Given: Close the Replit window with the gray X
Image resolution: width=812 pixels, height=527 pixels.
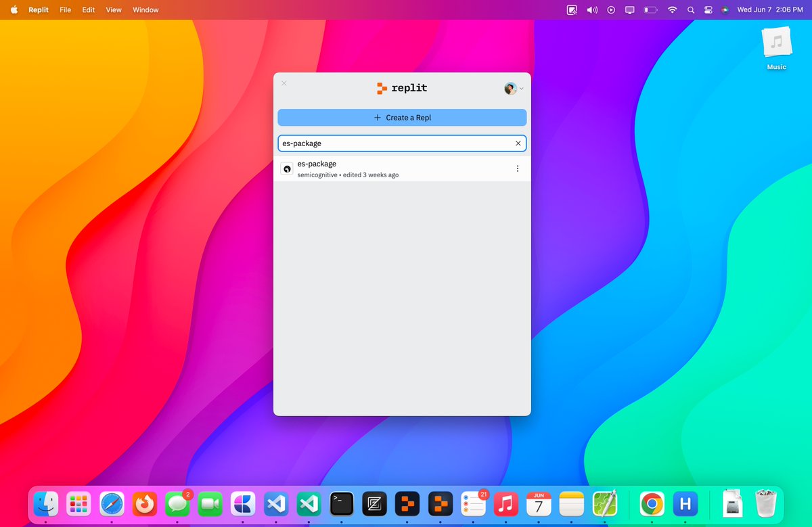Looking at the screenshot, I should point(284,83).
